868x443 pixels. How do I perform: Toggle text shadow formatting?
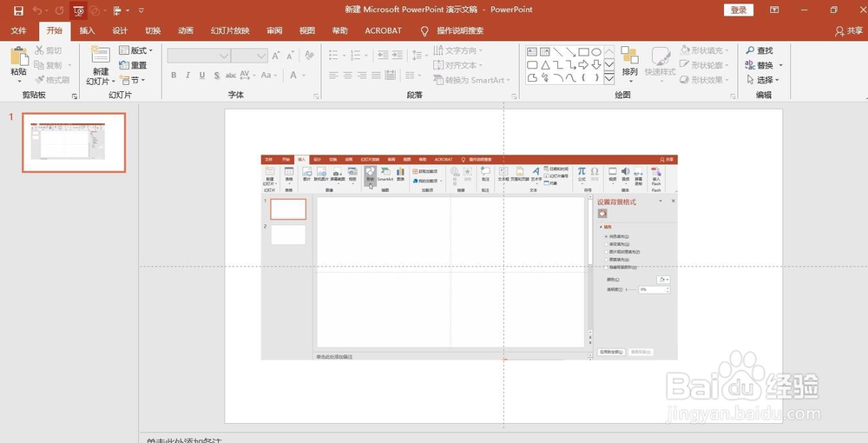(x=216, y=76)
